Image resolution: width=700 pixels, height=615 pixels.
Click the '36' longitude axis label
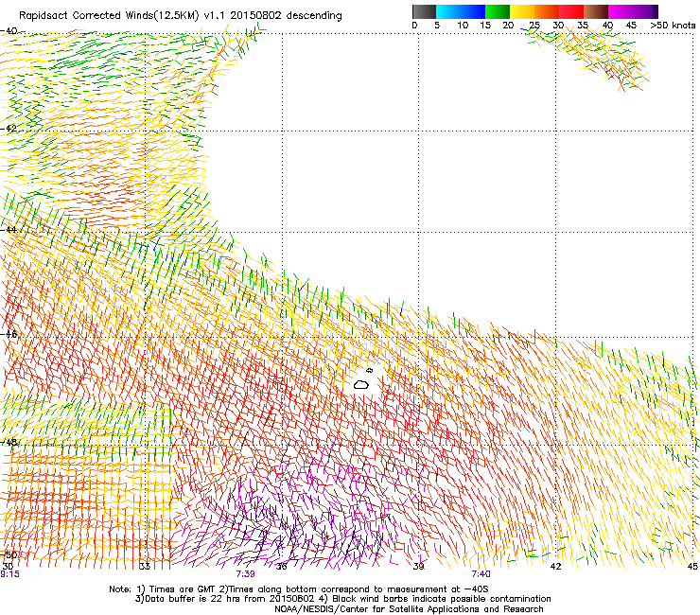pyautogui.click(x=281, y=567)
